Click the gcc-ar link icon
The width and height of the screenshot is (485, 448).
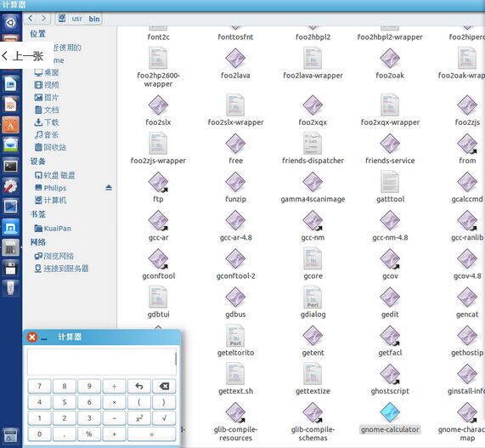[x=158, y=220]
